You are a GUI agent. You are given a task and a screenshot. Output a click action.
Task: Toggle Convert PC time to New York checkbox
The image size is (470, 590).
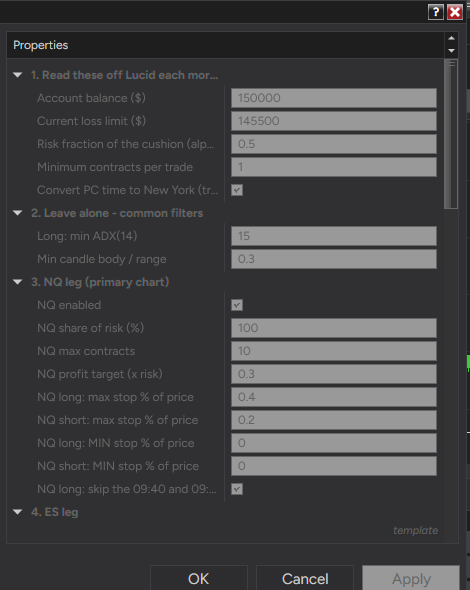237,190
